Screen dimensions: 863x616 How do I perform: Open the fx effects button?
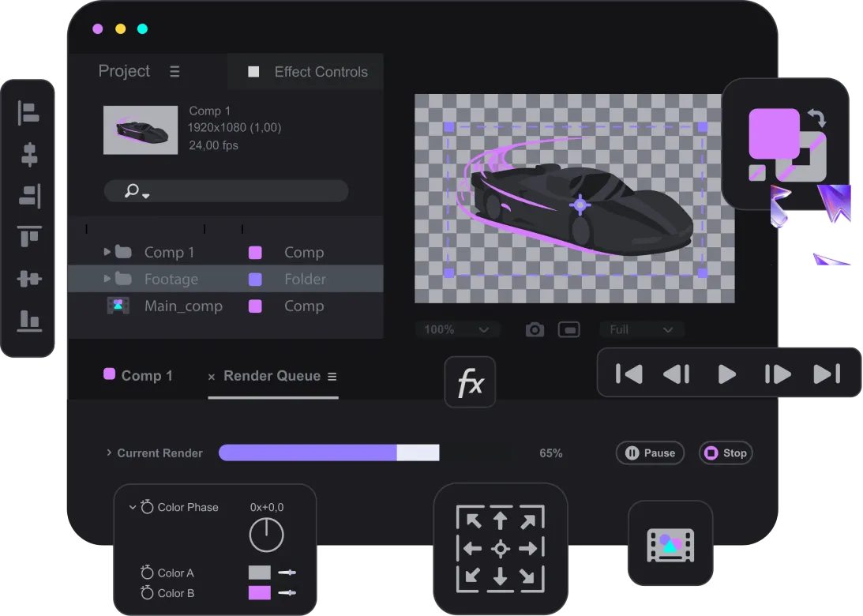(470, 382)
